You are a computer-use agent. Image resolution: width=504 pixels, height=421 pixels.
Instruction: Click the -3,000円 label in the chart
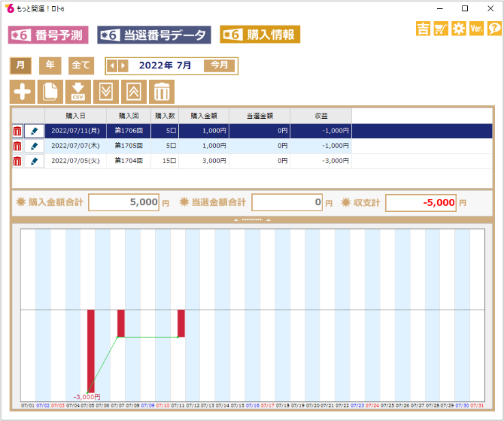coord(87,397)
